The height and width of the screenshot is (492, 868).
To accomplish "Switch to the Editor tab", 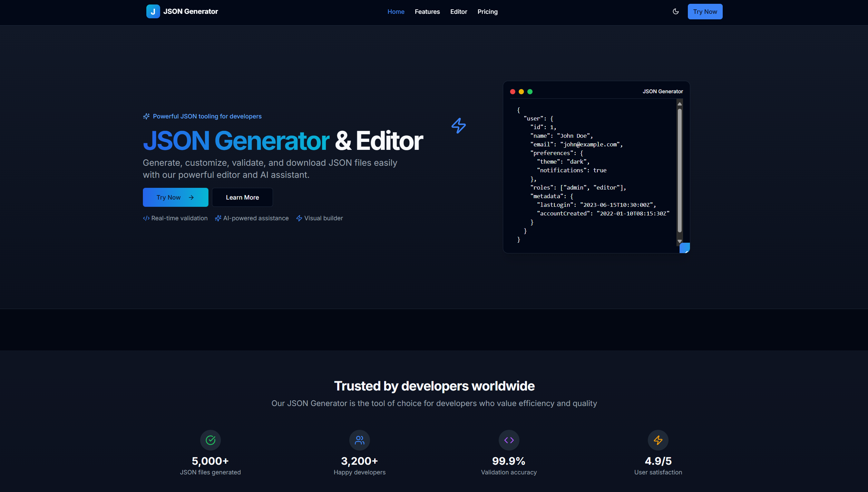I will tap(458, 11).
